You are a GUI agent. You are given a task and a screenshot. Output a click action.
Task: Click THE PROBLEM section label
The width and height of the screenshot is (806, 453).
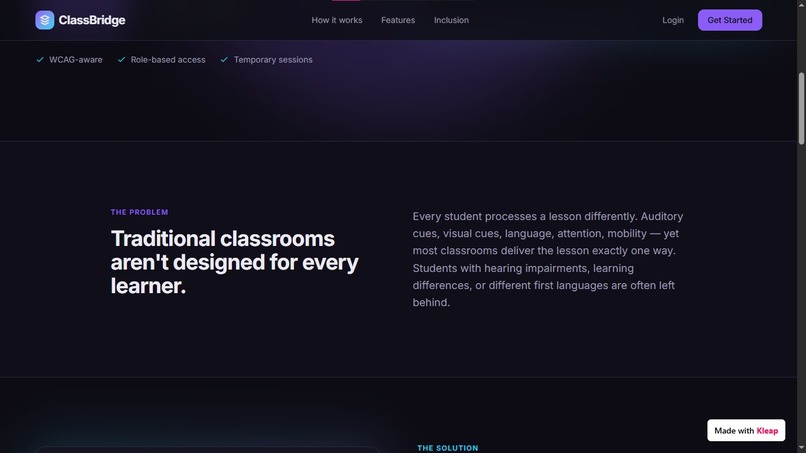click(139, 212)
